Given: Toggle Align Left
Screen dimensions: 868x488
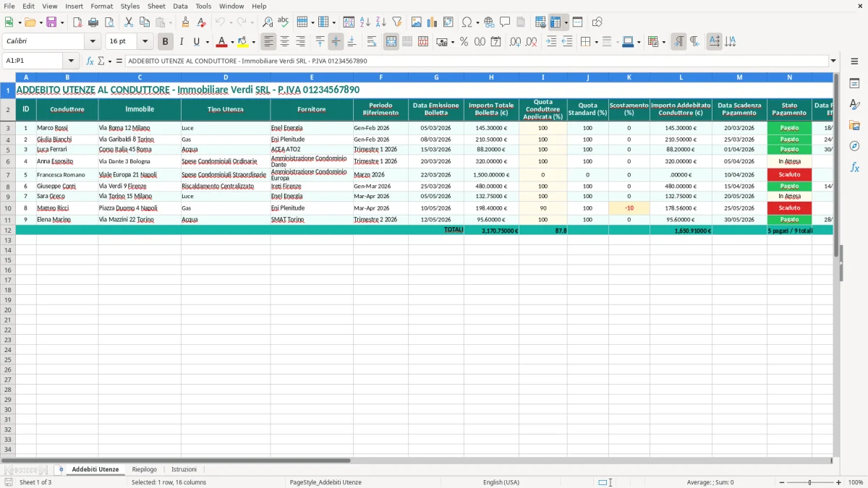Looking at the screenshot, I should click(269, 42).
